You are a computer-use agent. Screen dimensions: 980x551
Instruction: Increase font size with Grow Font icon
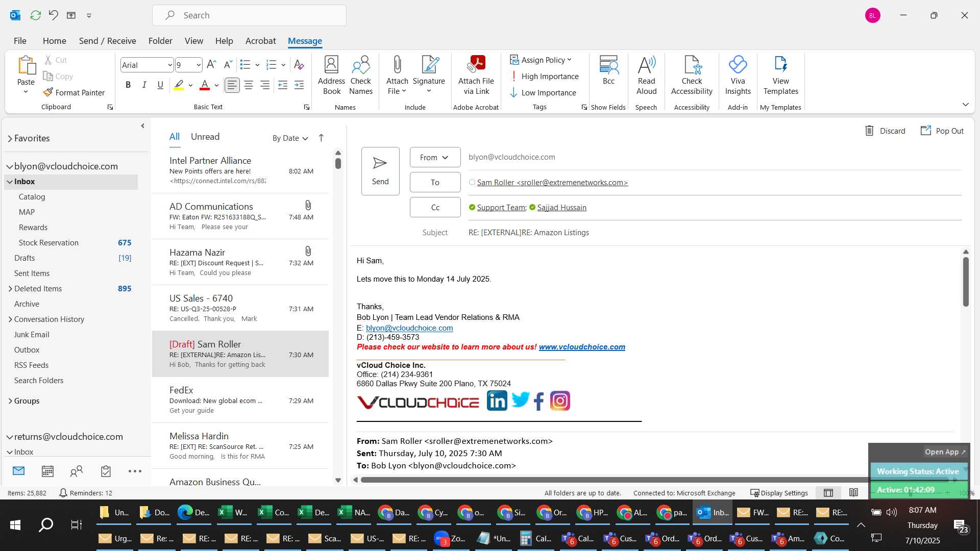211,65
